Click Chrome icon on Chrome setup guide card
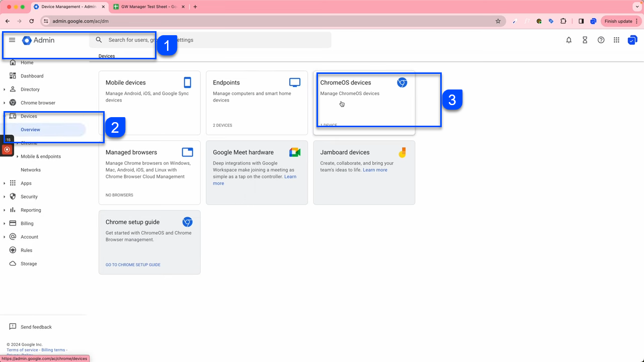644x362 pixels. [x=188, y=222]
